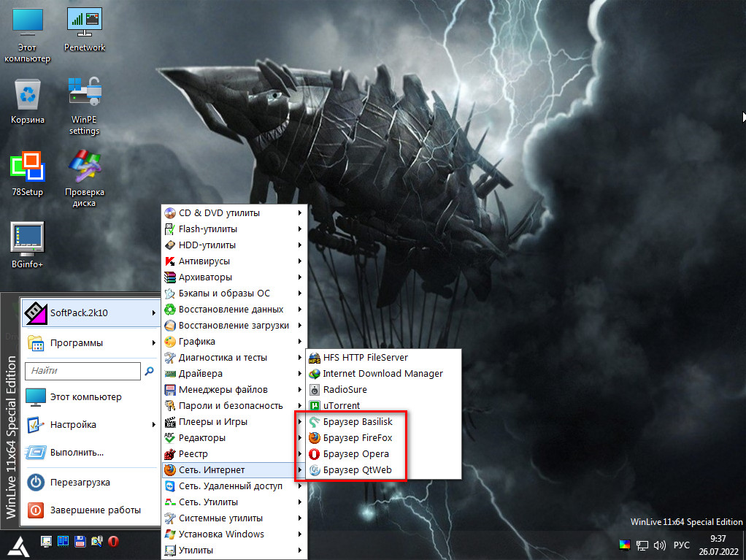Expand the Графика submenu
Viewport: 746px width, 560px height.
coord(234,341)
